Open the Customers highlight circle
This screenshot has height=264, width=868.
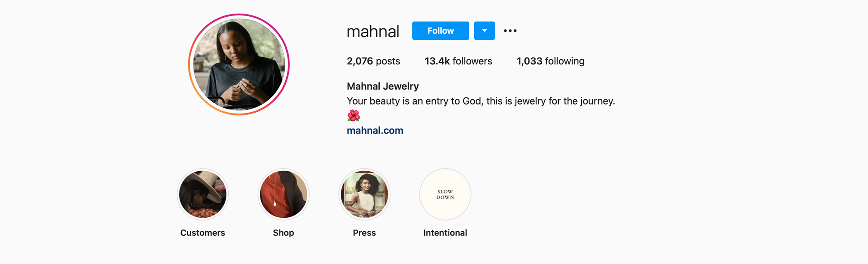click(203, 194)
